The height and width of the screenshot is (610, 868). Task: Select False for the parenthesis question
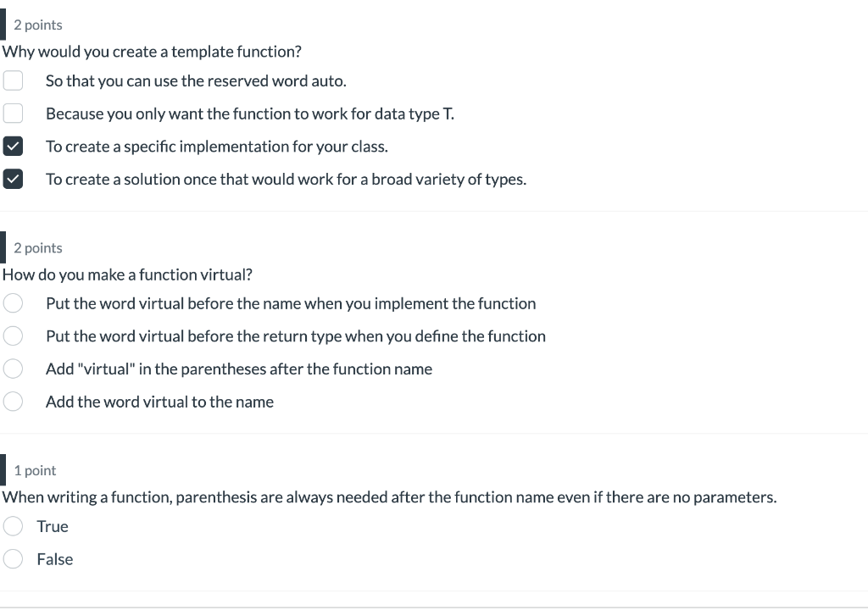tap(13, 558)
